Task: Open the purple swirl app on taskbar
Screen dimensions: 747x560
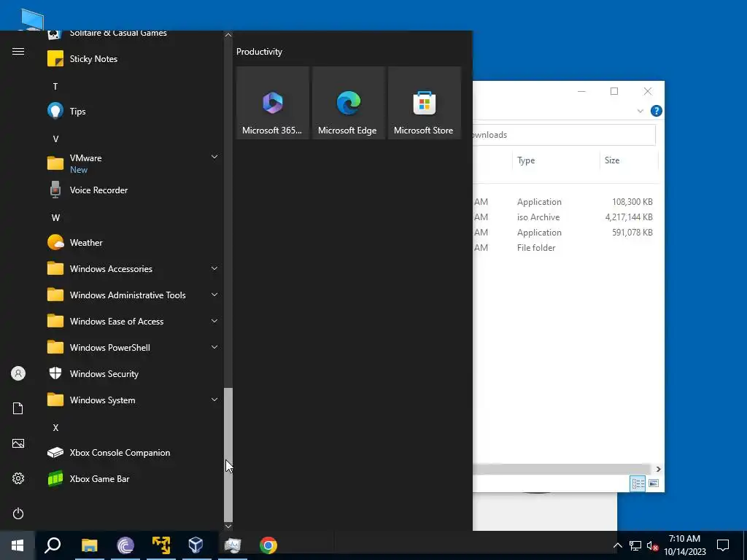Action: (125, 545)
